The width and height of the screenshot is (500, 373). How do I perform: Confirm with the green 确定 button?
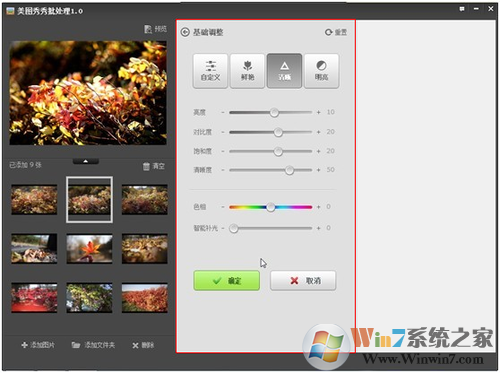tap(227, 281)
